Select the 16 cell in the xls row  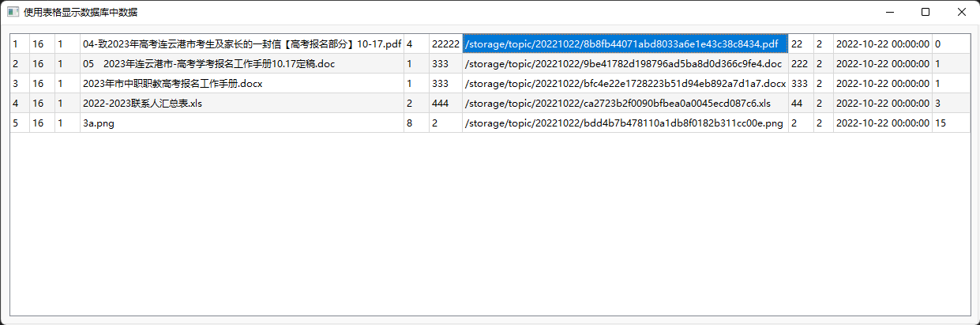click(x=42, y=104)
